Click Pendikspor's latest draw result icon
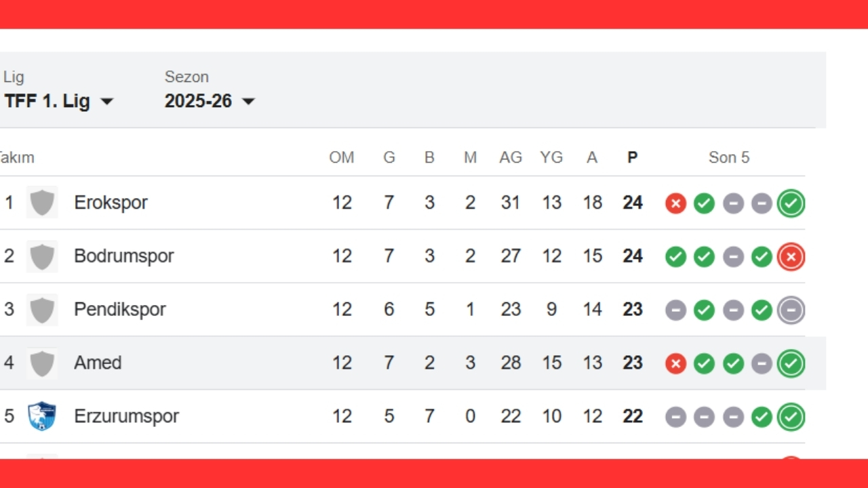 (x=791, y=310)
